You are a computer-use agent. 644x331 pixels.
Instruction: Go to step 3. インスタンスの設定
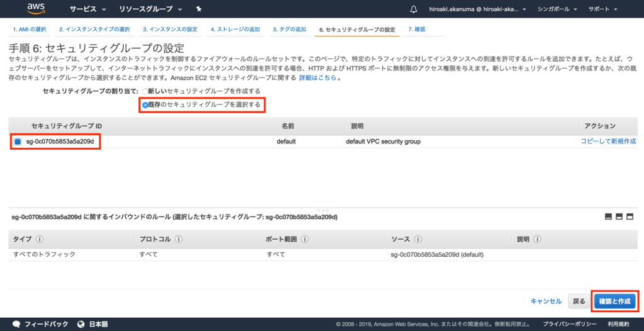click(x=170, y=30)
